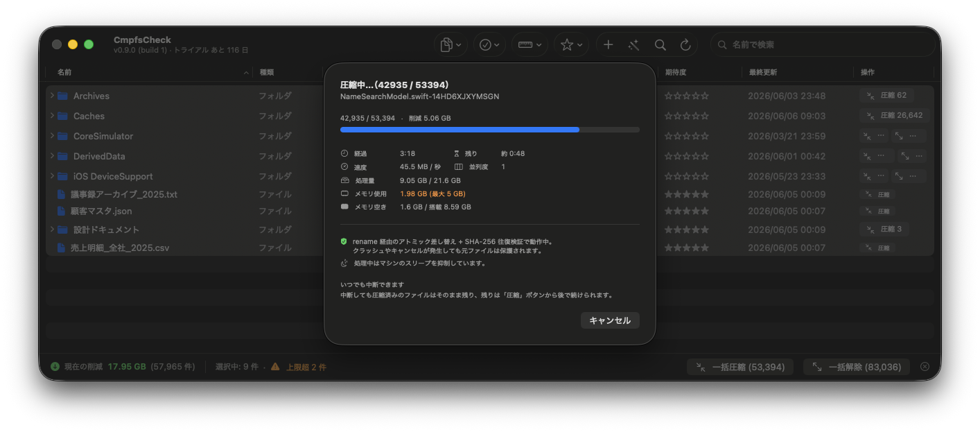This screenshot has height=432, width=980.
Task: Click the blue compression progress bar
Action: (490, 130)
